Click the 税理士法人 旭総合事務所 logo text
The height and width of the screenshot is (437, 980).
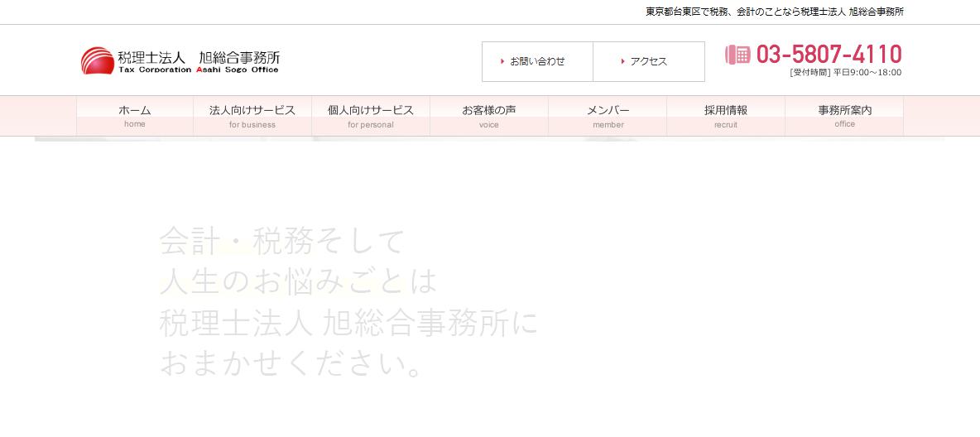[199, 57]
